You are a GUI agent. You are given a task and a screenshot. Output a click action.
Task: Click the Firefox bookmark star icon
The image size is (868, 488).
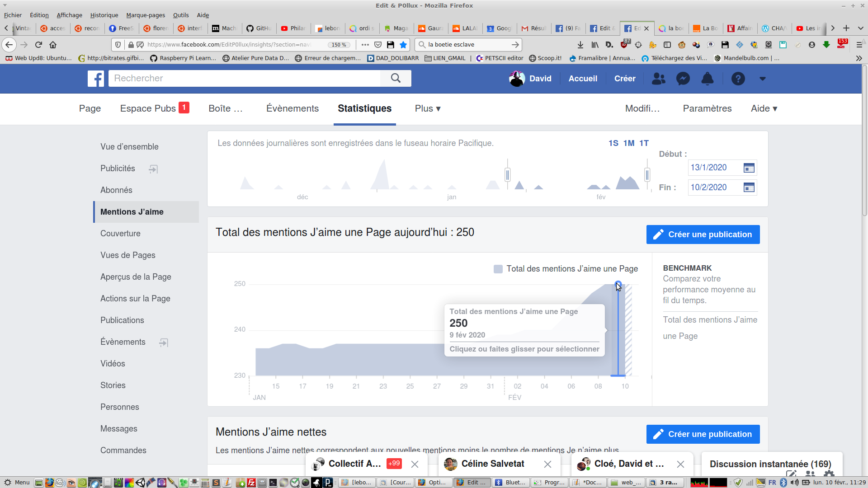(x=403, y=45)
